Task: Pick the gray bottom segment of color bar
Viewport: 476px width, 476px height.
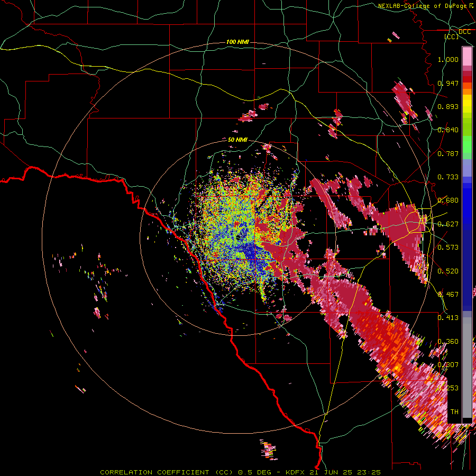Action: [467, 368]
